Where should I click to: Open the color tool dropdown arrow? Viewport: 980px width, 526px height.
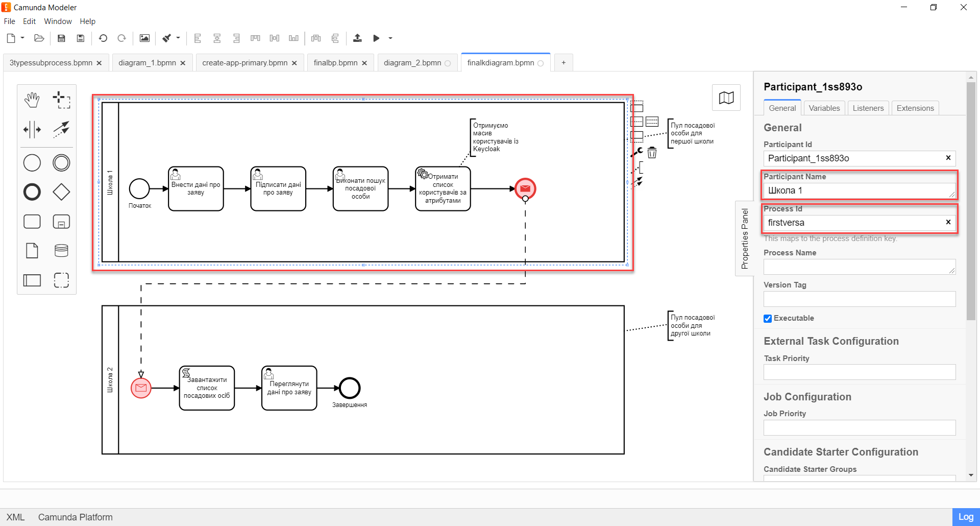[178, 38]
